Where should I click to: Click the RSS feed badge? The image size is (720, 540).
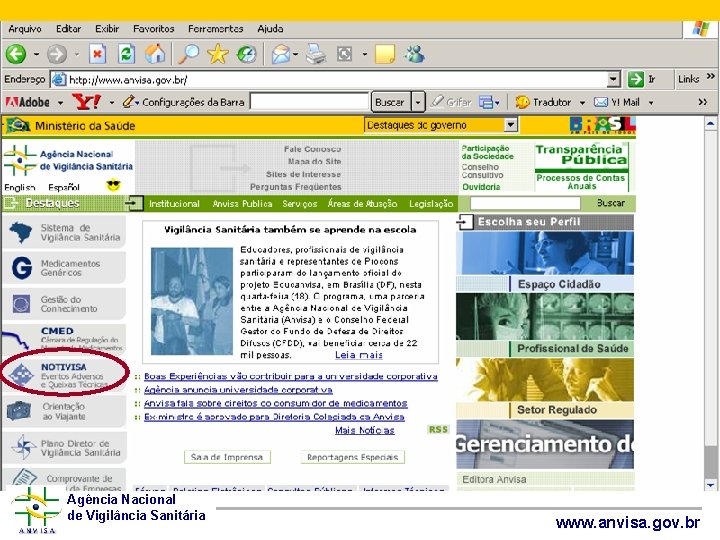(438, 429)
